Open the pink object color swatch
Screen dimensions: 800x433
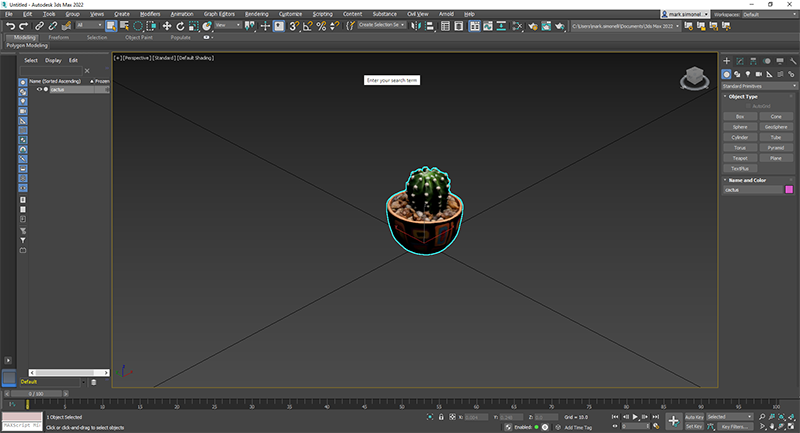789,190
